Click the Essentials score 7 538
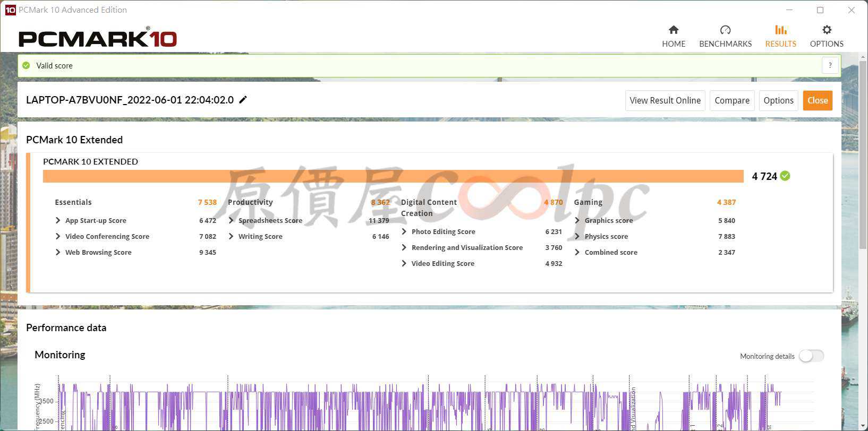868x431 pixels. (x=207, y=202)
